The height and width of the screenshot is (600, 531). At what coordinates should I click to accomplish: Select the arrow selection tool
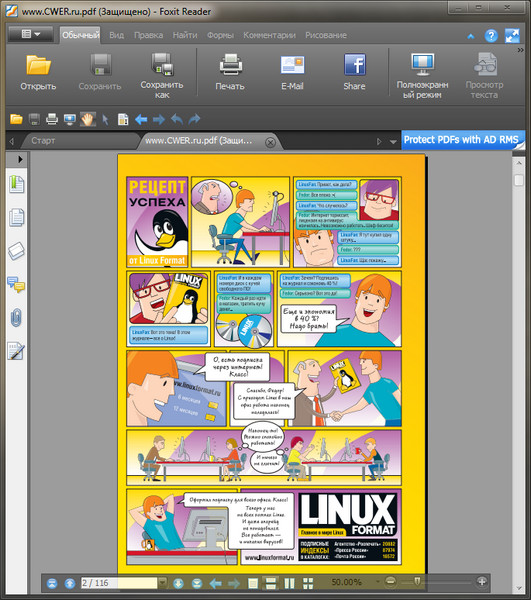click(x=106, y=119)
